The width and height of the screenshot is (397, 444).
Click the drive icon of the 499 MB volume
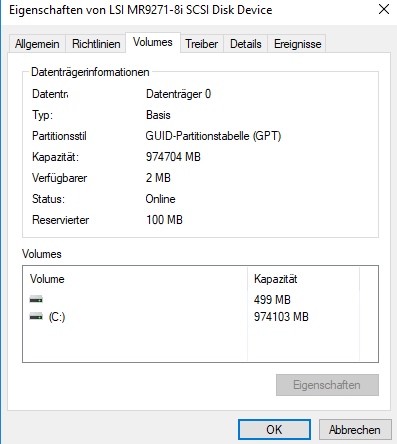pos(36,299)
